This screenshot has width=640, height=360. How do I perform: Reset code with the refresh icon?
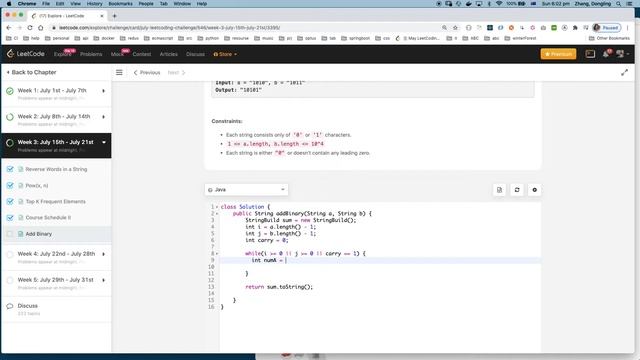[x=517, y=190]
